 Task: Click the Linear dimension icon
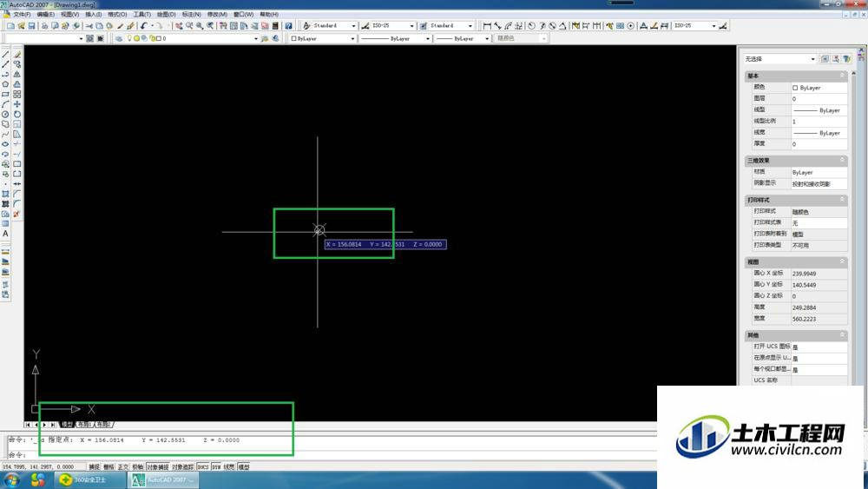point(487,26)
